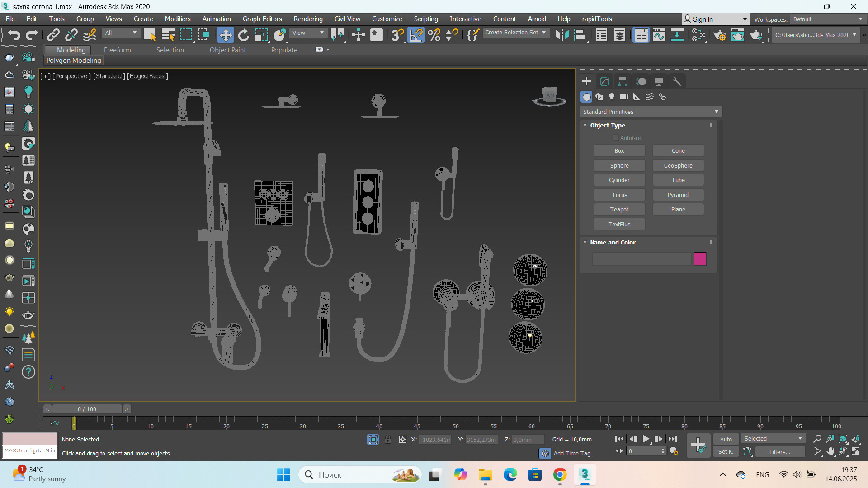Select the Lights category icon

[x=612, y=97]
